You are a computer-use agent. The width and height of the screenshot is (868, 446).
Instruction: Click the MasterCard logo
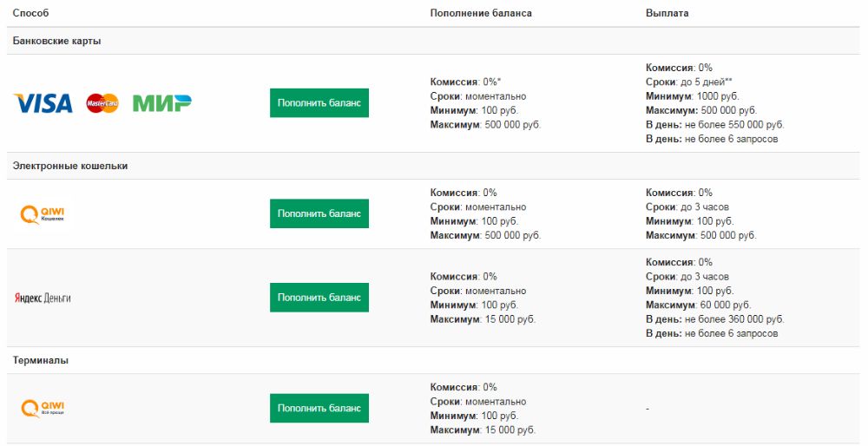(x=102, y=103)
